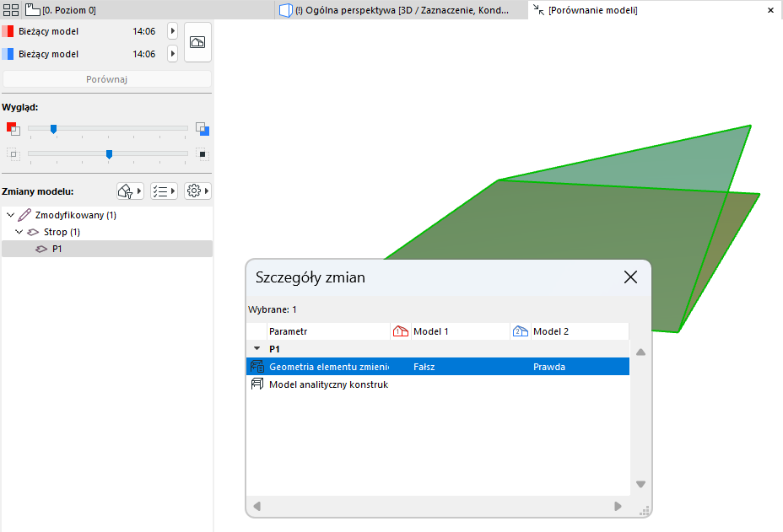Viewport: 783px width, 532px height.
Task: Click the details list scroll up arrow
Action: point(641,352)
